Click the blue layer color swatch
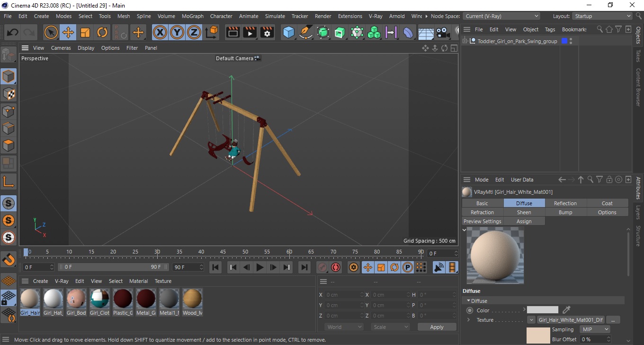Screen dimensions: 644x345 click(x=564, y=41)
